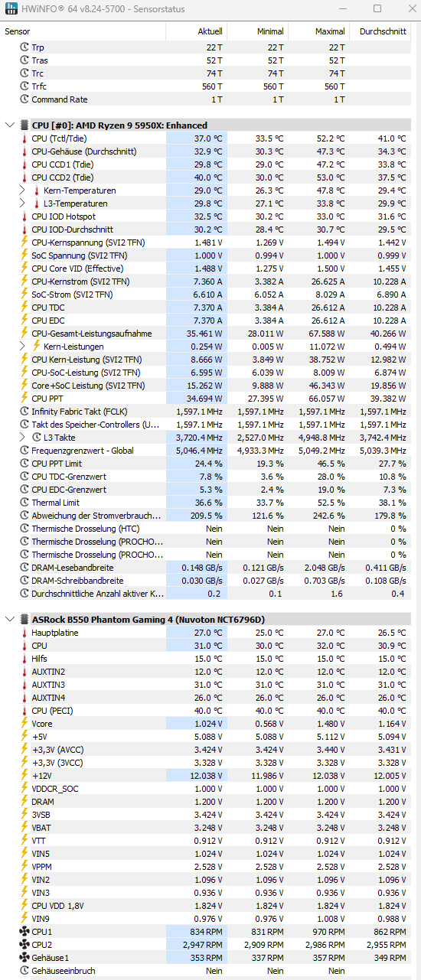Screen dimensions: 421x980
Task: Click the lightning icon beside CPU PPT
Action: click(24, 399)
